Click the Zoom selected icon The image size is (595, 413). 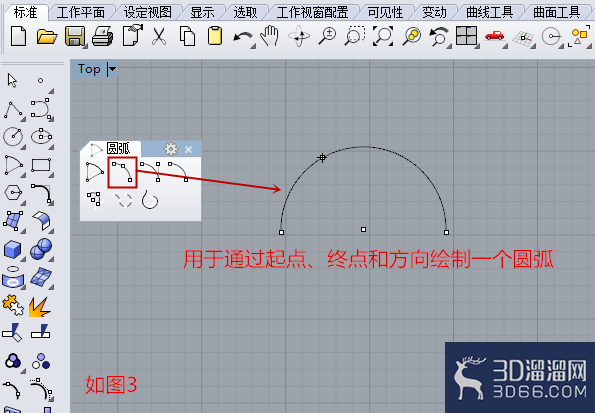[411, 36]
